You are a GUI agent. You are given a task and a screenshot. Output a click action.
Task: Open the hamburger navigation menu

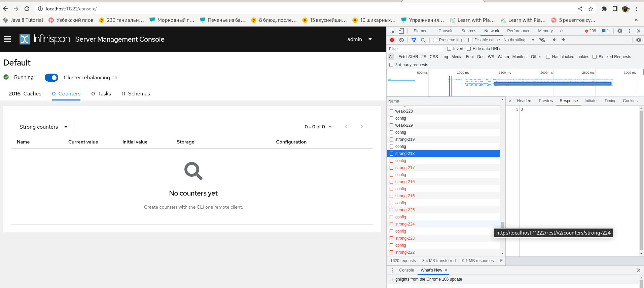[x=7, y=39]
